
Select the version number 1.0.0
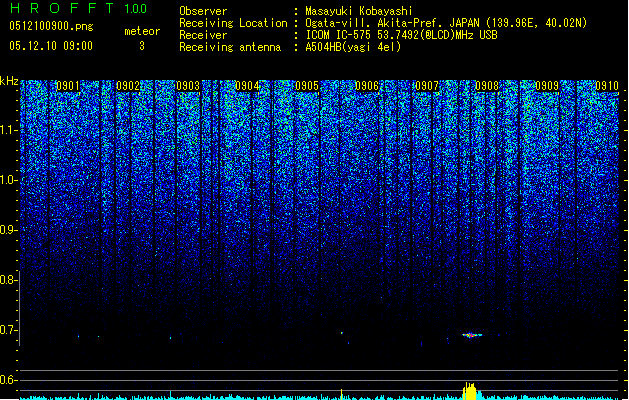click(136, 9)
